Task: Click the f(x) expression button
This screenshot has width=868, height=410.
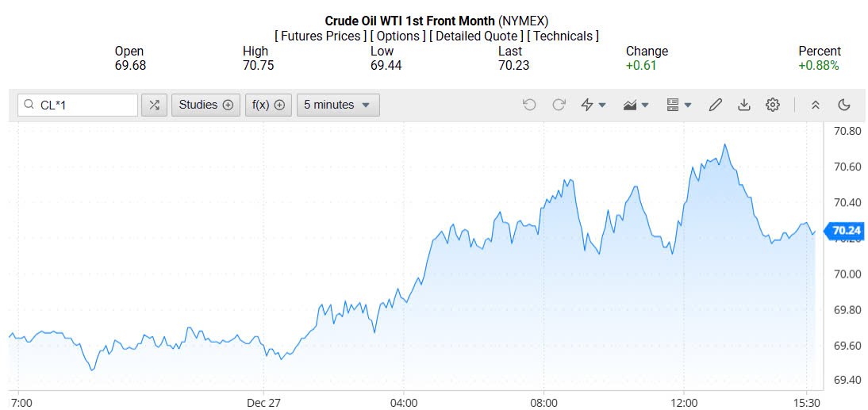Action: tap(268, 105)
